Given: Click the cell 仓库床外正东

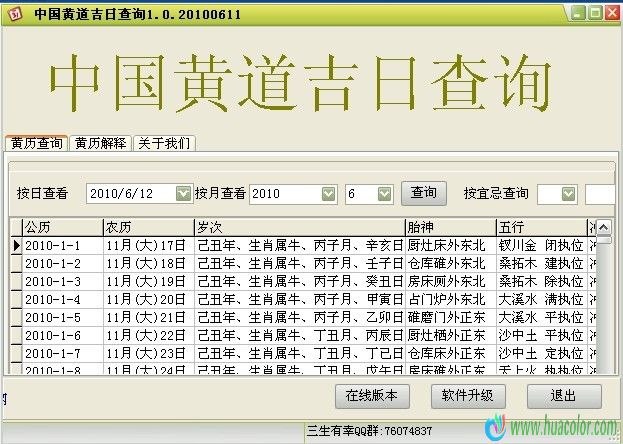Looking at the screenshot, I should coord(451,353).
